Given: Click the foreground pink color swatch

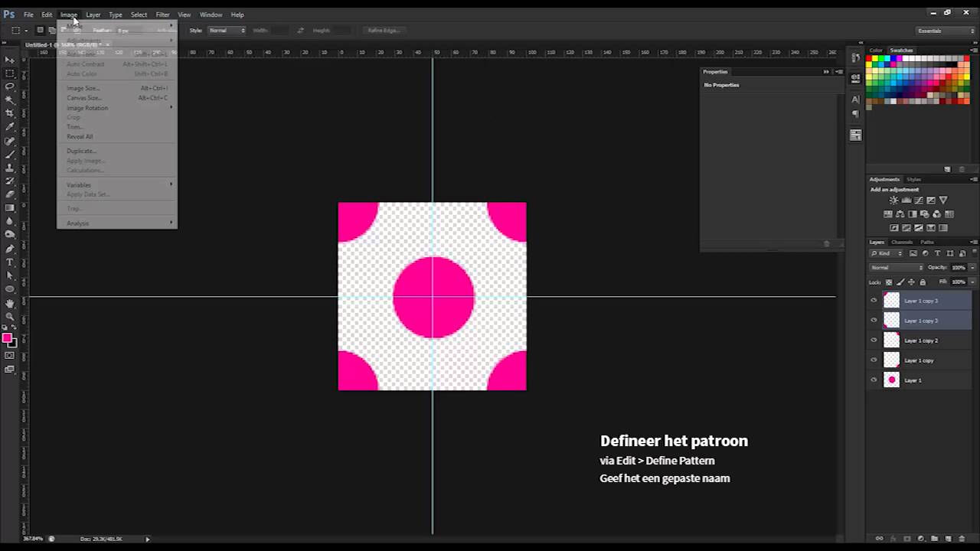Looking at the screenshot, I should click(8, 338).
